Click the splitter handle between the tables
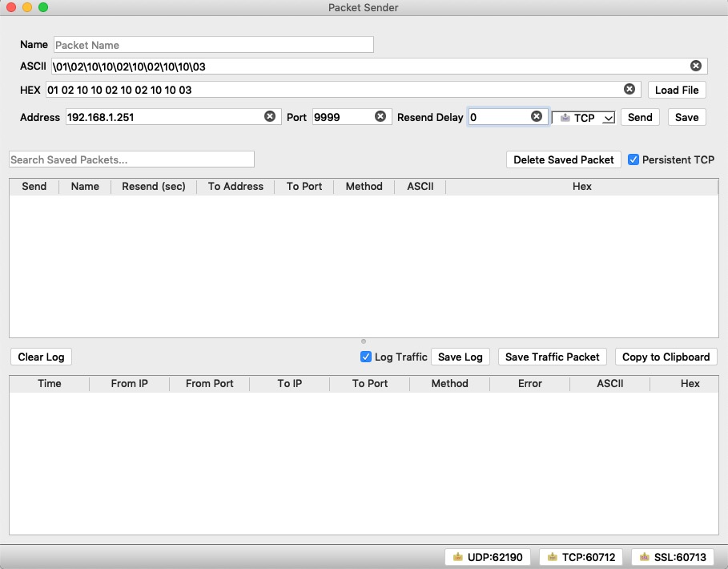The image size is (728, 569). point(364,341)
